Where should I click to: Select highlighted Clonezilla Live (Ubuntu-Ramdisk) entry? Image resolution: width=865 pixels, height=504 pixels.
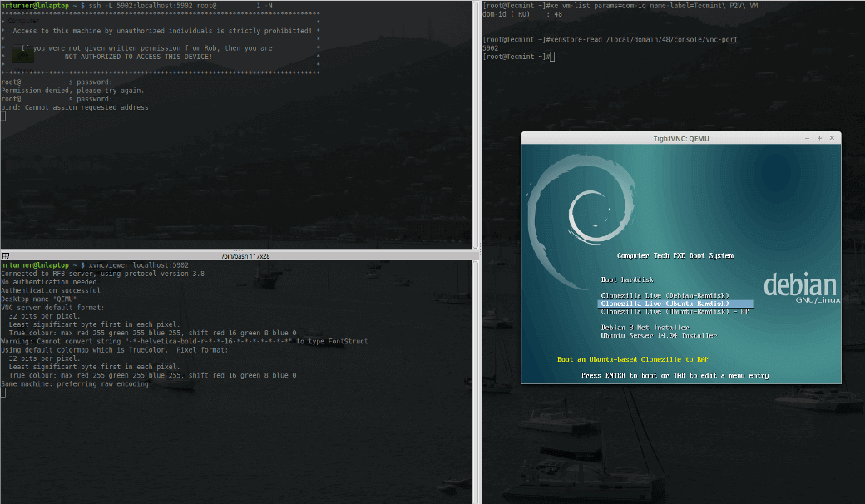point(665,304)
